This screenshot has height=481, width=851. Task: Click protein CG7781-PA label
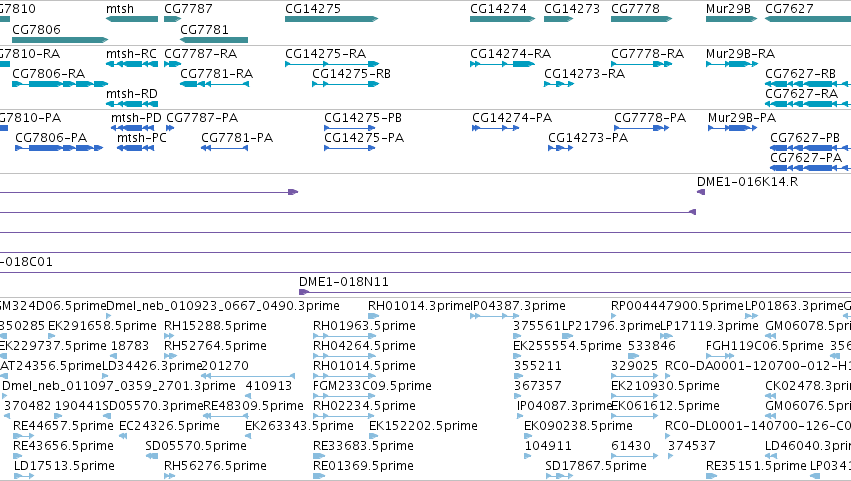coord(237,137)
